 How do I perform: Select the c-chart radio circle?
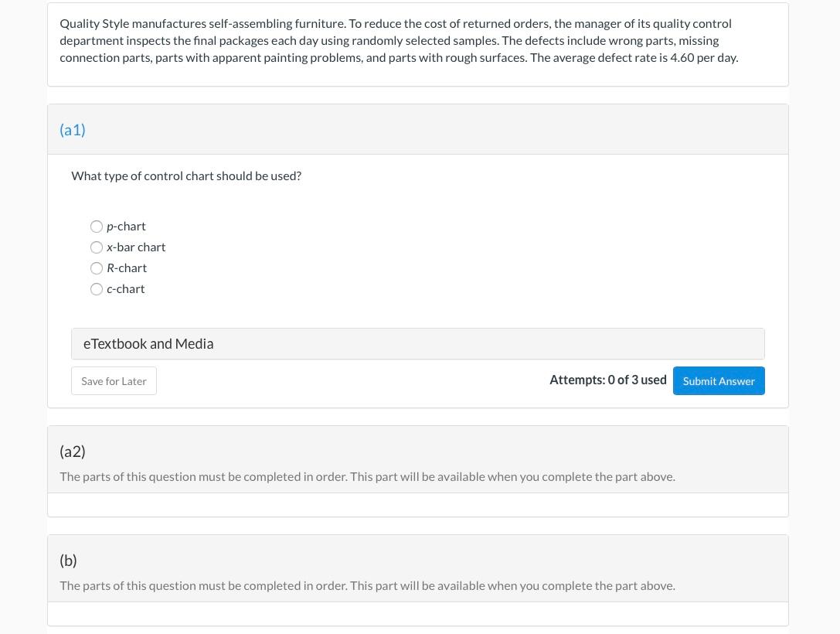97,289
